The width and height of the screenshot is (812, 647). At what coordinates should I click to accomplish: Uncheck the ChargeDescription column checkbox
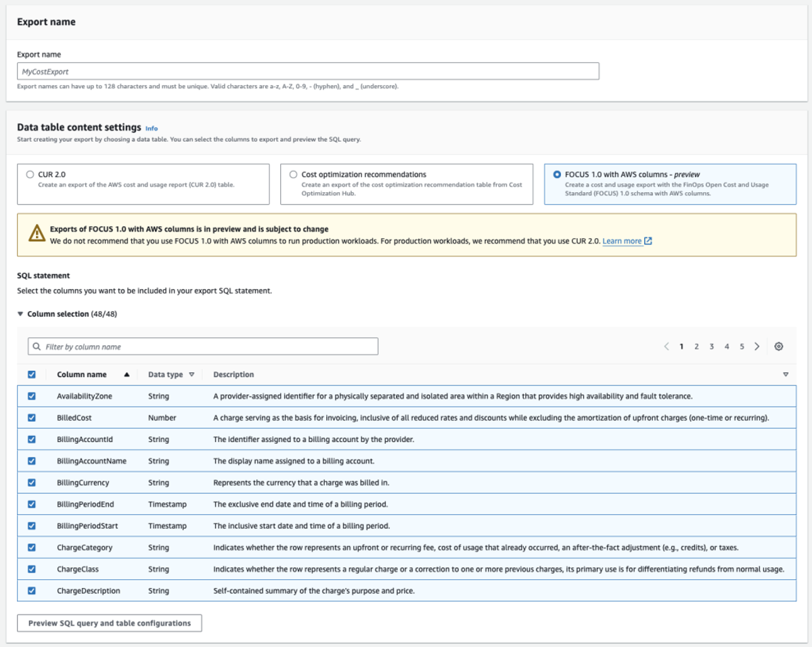tap(32, 591)
